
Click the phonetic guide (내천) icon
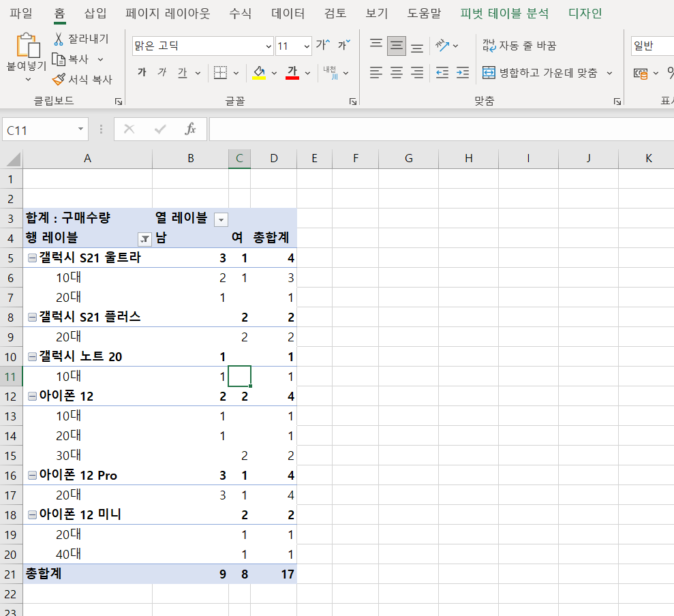click(331, 73)
